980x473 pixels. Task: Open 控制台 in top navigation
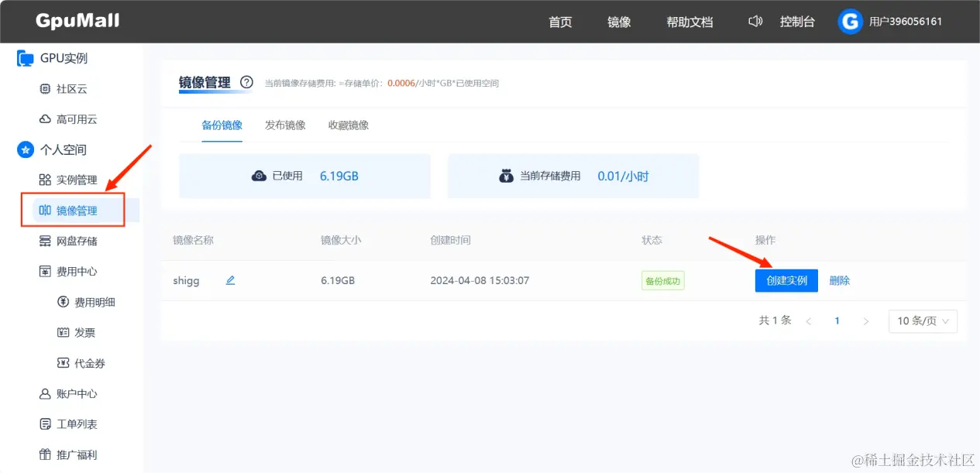pos(797,22)
